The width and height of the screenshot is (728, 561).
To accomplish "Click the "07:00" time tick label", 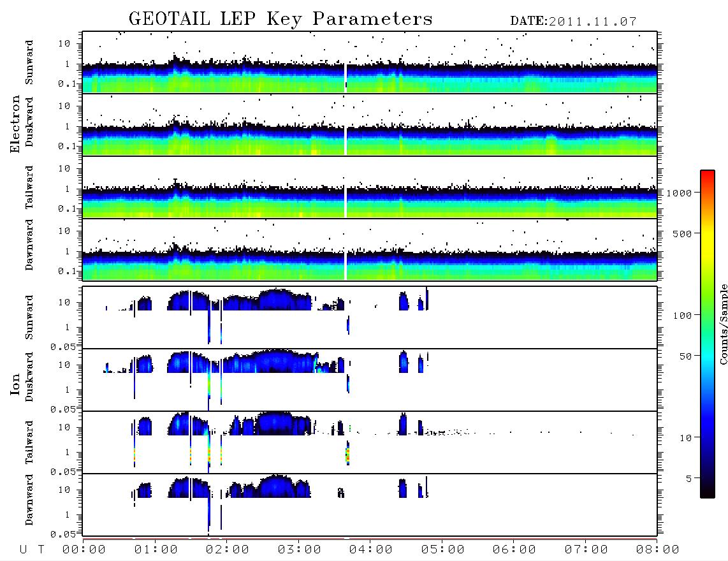I will tap(586, 550).
